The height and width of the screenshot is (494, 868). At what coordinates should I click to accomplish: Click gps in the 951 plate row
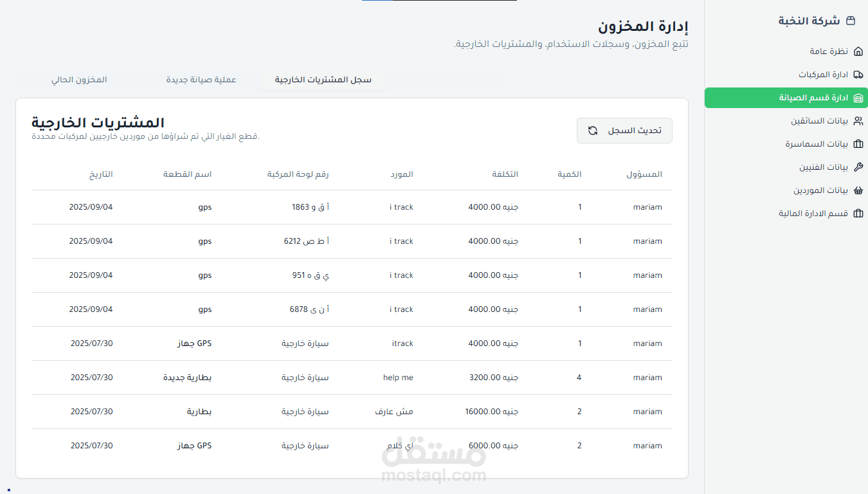[x=205, y=276]
